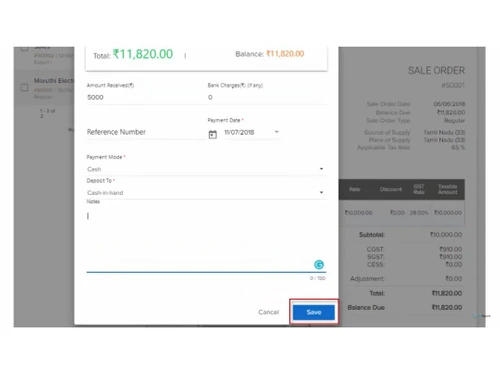Click the Taxable Amount column header

tap(447, 189)
